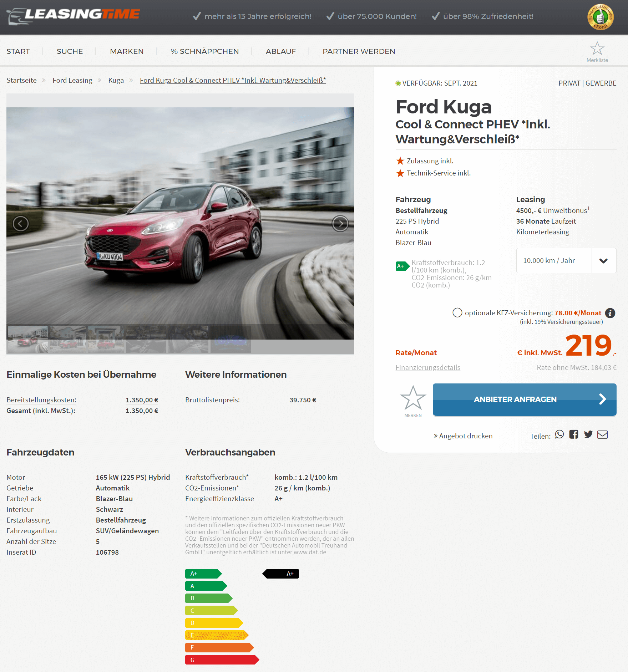Click Bereitstellungskosten value 1.350,00 €

point(142,400)
